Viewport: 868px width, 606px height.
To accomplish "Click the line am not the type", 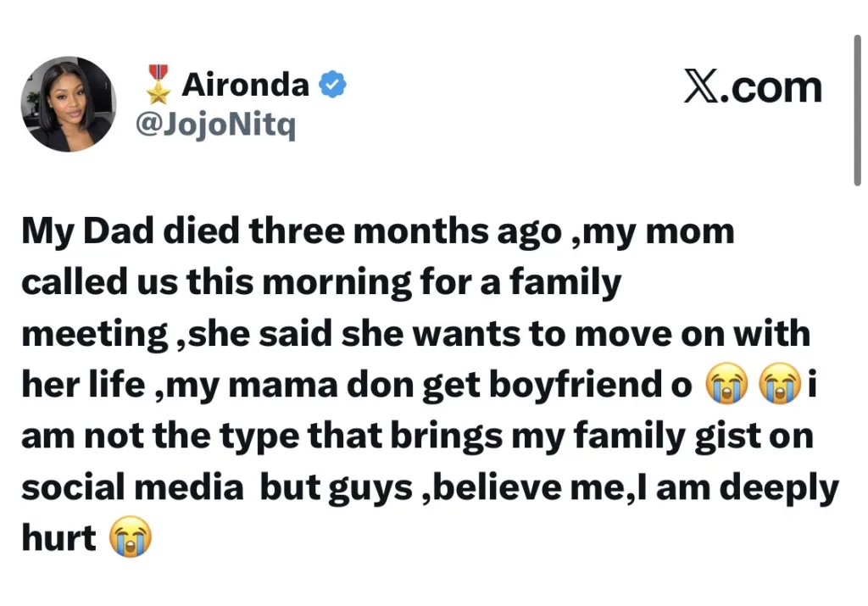I will click(x=417, y=437).
